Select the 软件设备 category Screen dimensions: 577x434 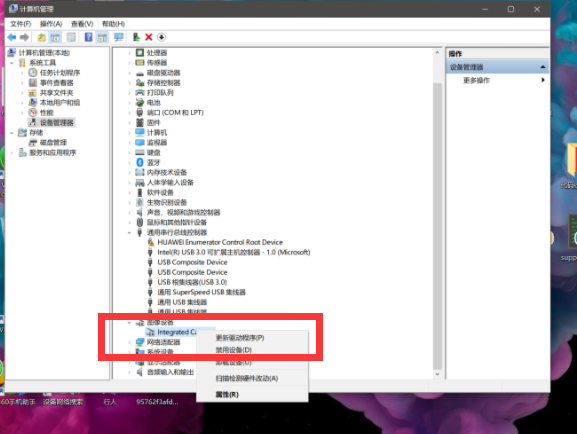tap(160, 192)
